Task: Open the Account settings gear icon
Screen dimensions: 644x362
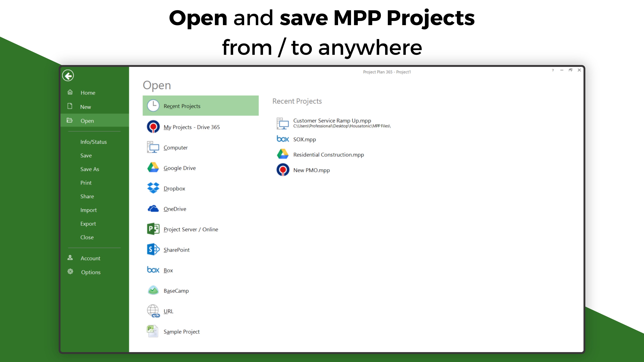Action: pyautogui.click(x=70, y=272)
